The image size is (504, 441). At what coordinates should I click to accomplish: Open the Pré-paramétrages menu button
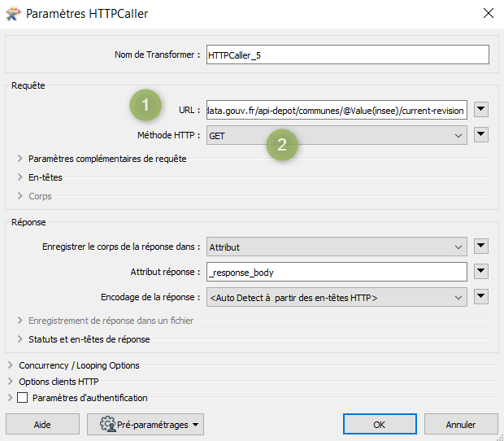tap(146, 424)
